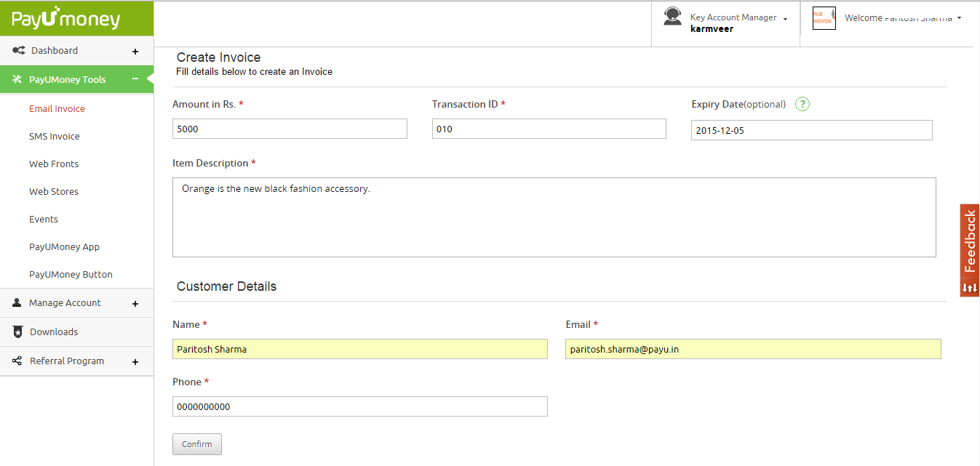Click the Referral Program share icon
This screenshot has width=980, height=466.
tap(17, 361)
